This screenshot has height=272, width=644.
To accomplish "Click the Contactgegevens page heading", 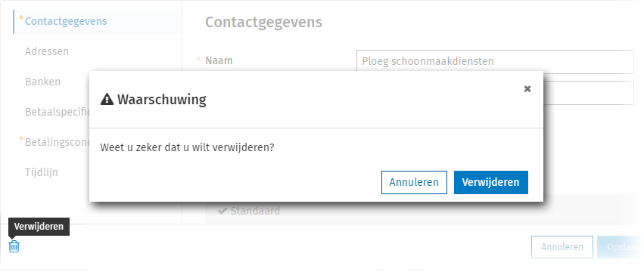I will [x=263, y=22].
